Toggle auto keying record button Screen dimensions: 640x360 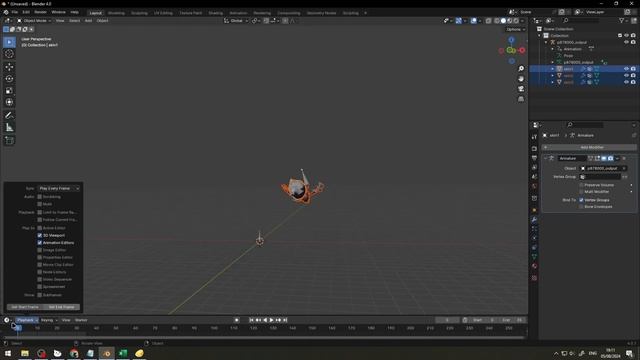click(237, 320)
